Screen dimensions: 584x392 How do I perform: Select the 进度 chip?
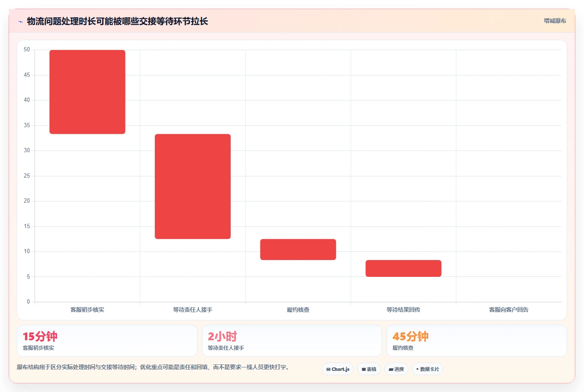(x=396, y=369)
